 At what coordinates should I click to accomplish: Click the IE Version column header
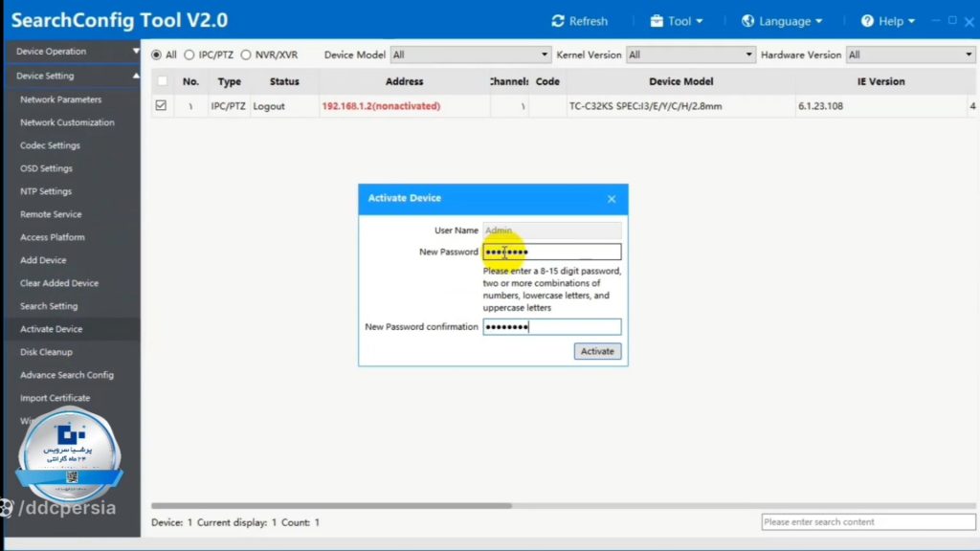point(880,82)
